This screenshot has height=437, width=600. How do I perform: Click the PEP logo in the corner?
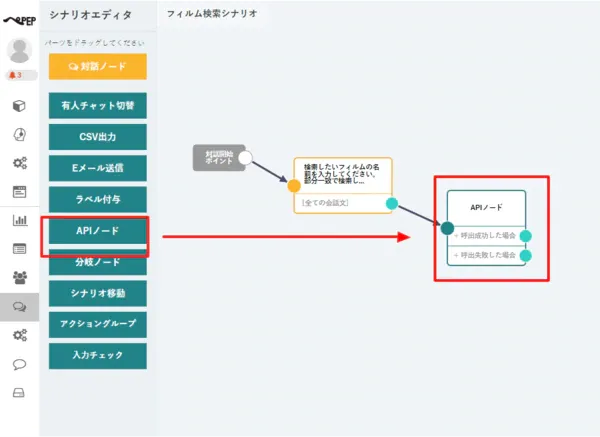(19, 15)
